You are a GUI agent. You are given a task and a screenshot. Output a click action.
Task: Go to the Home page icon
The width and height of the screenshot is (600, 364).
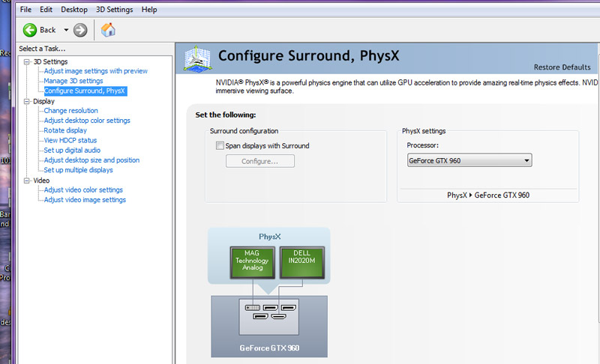click(x=108, y=29)
